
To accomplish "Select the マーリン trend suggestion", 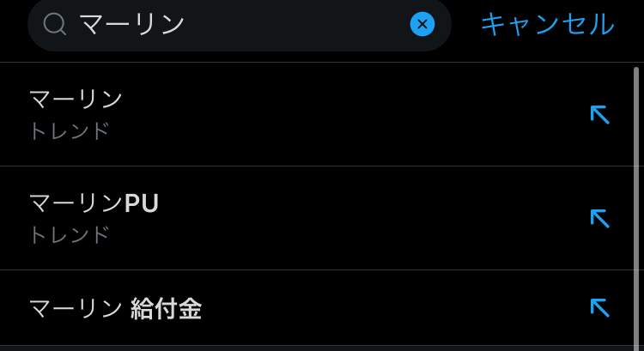I will (76, 100).
